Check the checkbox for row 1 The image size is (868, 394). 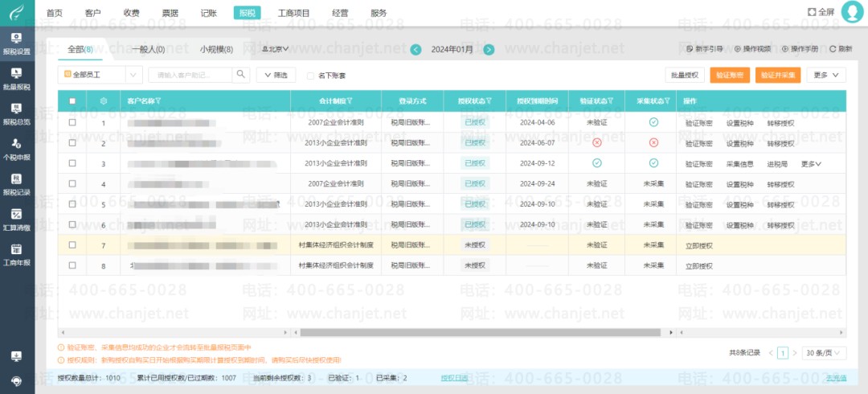[x=72, y=122]
